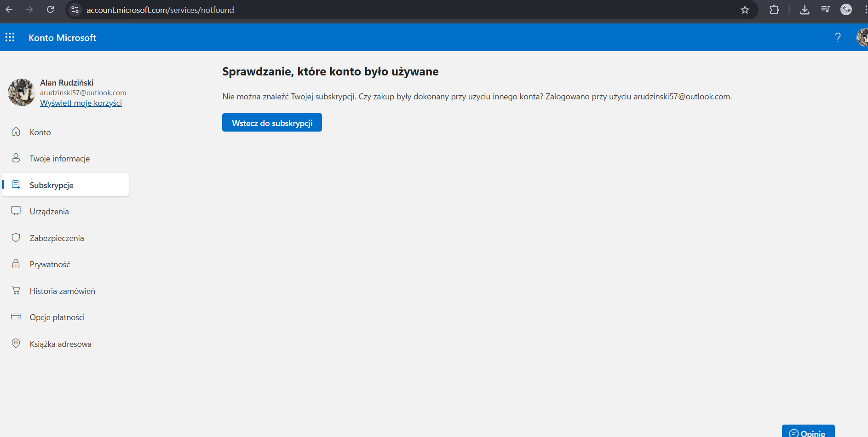868x437 pixels.
Task: Click the Wstecz do subskrypcji button
Action: point(272,122)
